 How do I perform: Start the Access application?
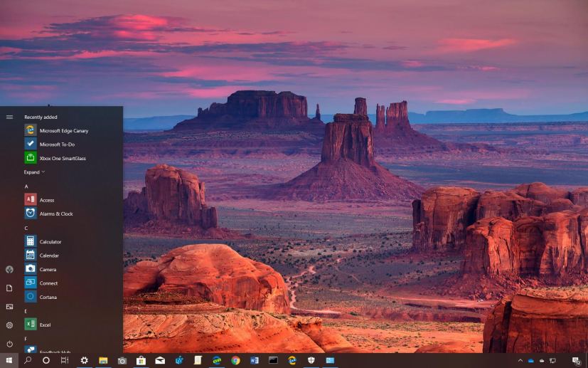coord(47,200)
